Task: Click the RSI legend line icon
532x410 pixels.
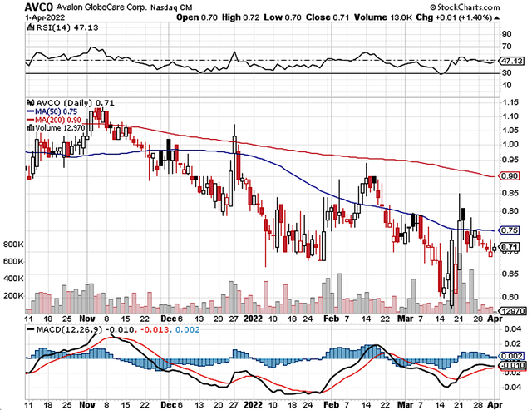Action: tap(31, 27)
